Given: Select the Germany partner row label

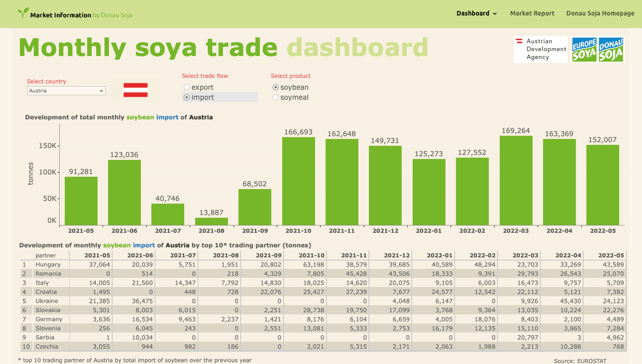Looking at the screenshot, I should pyautogui.click(x=49, y=319).
